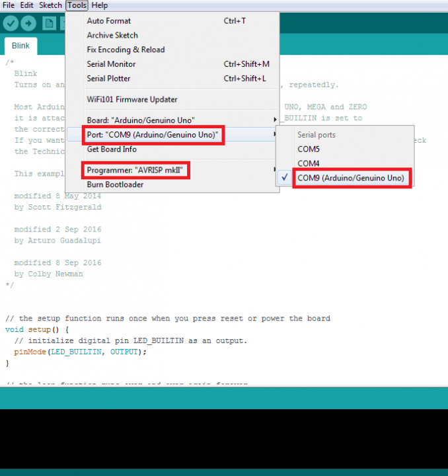Open the Help menu
Viewport: 448px width, 476px height.
(100, 5)
